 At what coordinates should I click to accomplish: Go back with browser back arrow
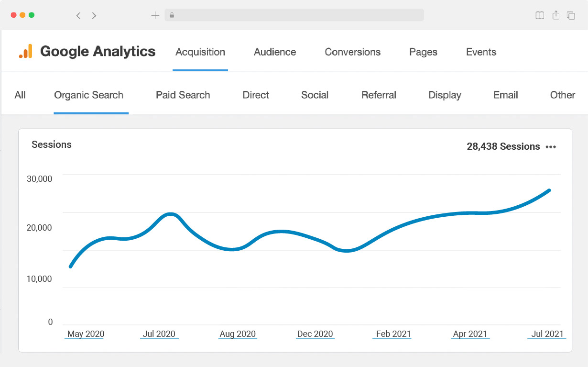78,16
